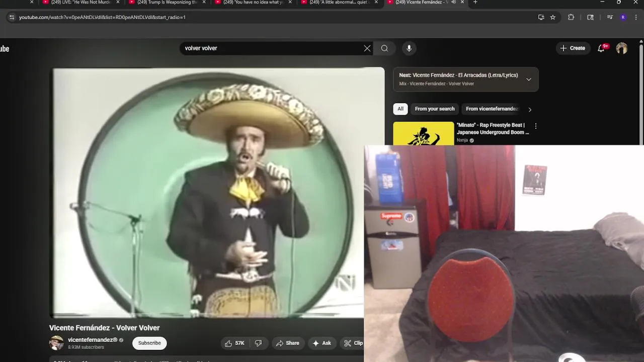
Task: Open the Chrome three-dot menu
Action: click(636, 17)
